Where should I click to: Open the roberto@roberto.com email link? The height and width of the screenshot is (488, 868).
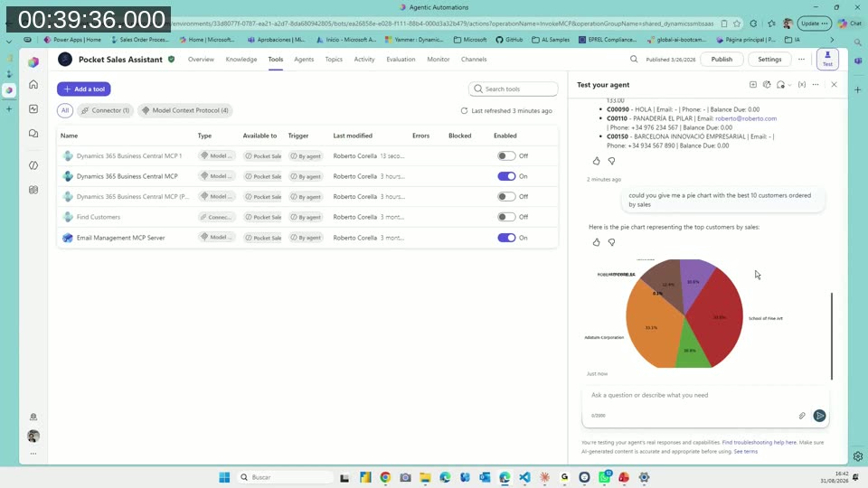coord(746,118)
